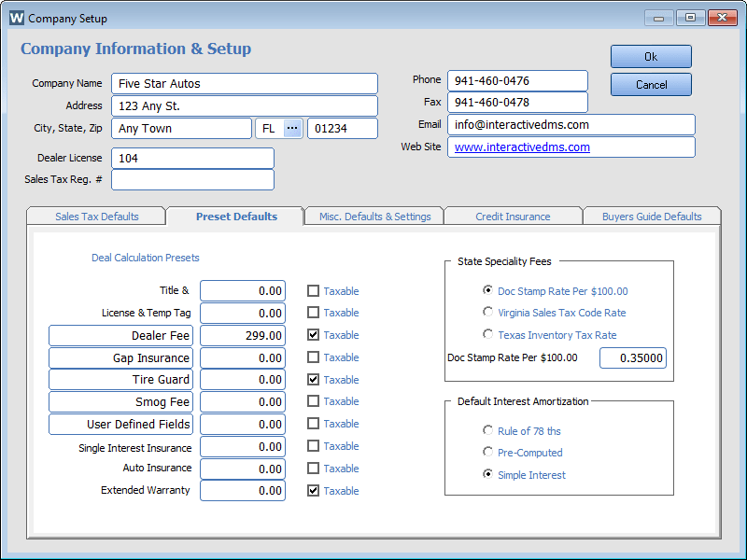Select the Virginia Sales Tax Code Rate option

(488, 312)
